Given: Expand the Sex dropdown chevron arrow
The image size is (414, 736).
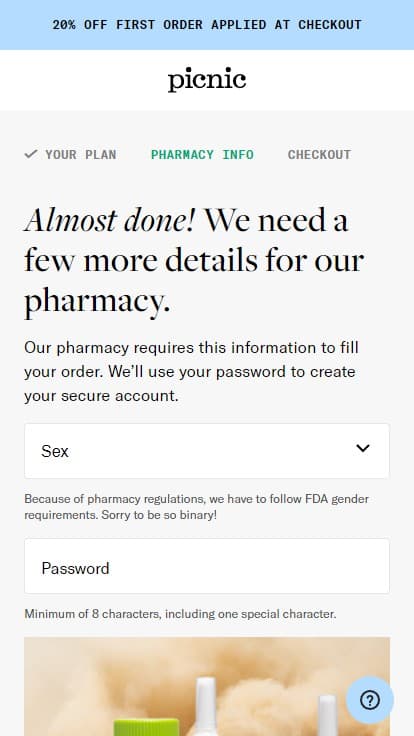Looking at the screenshot, I should tap(363, 448).
